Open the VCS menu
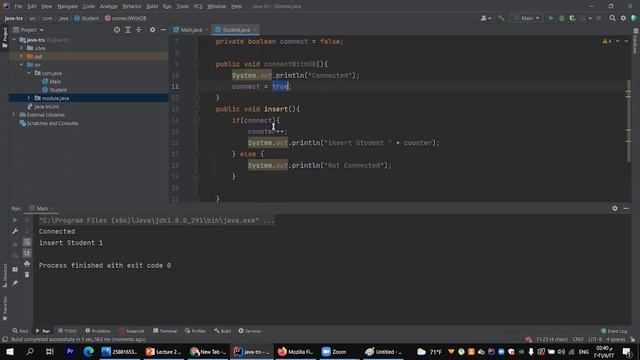 (x=198, y=6)
